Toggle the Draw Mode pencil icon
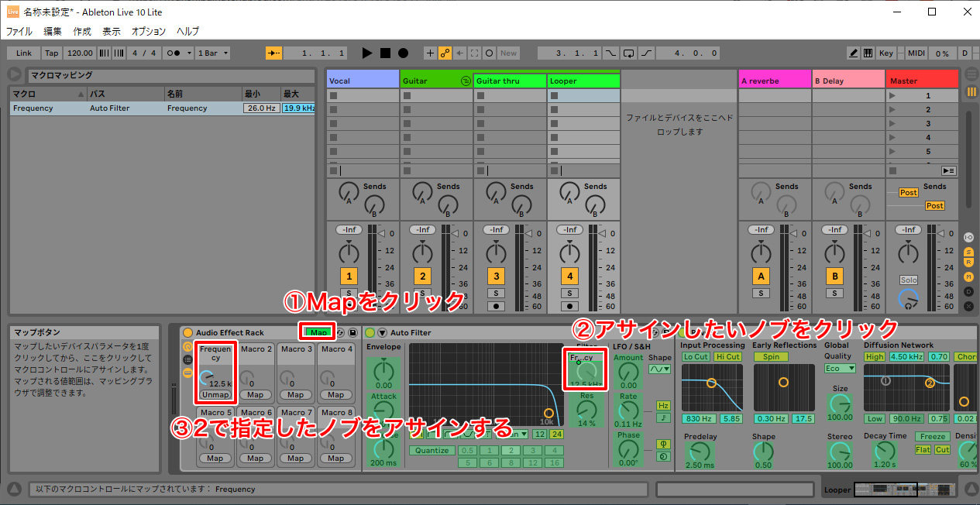980x505 pixels. [x=853, y=53]
